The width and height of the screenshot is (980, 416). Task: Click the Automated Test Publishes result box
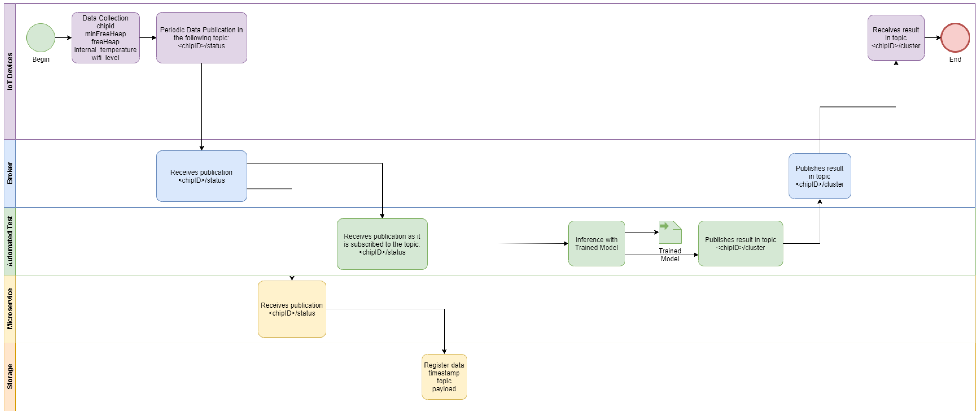pos(740,244)
